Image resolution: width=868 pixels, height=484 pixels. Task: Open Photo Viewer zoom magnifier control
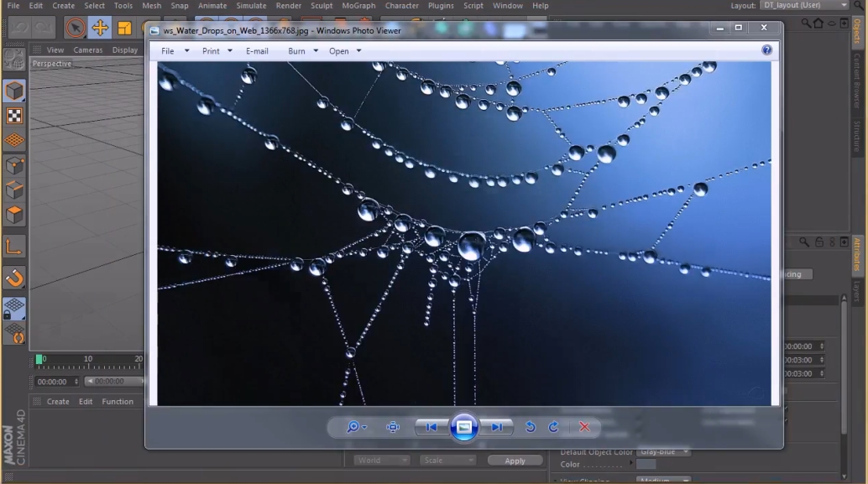coord(356,427)
